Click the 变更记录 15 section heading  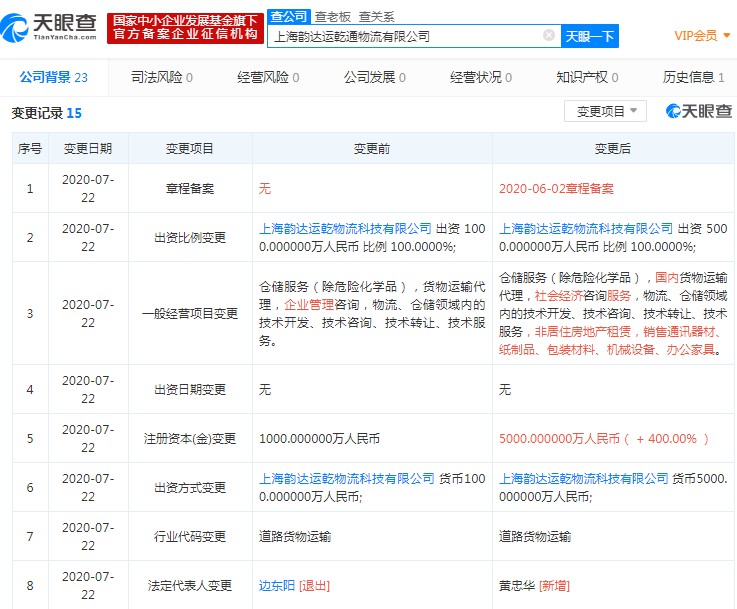point(46,113)
